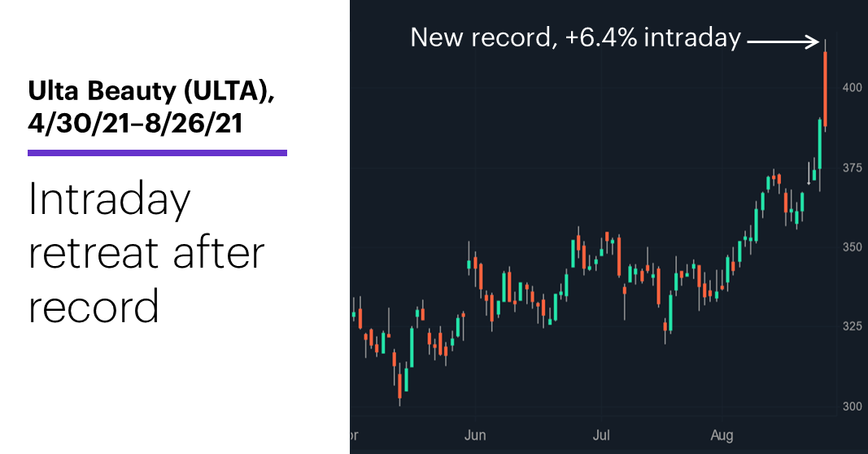Click the red candle low in mid-July near 325
This screenshot has height=454, width=868.
tap(665, 326)
